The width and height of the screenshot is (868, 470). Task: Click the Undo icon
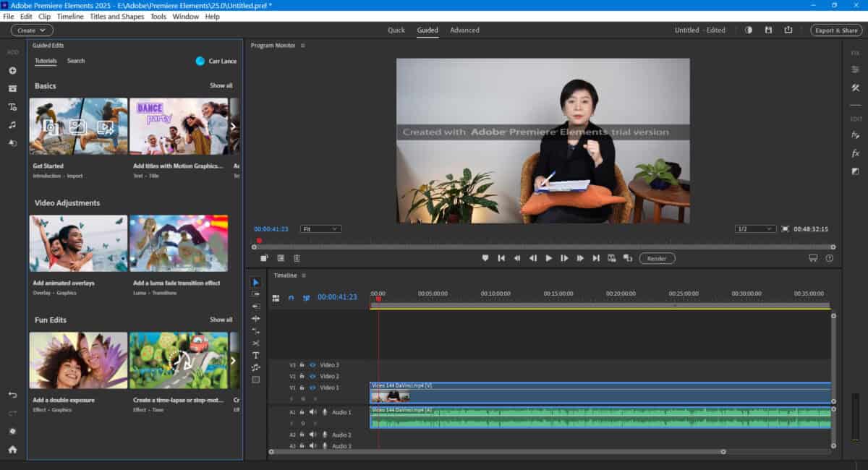pyautogui.click(x=12, y=395)
